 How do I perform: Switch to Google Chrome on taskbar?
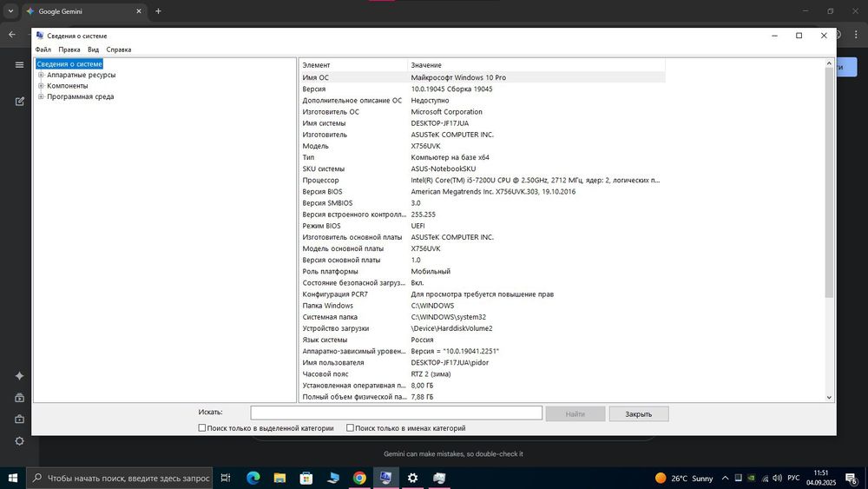359,478
